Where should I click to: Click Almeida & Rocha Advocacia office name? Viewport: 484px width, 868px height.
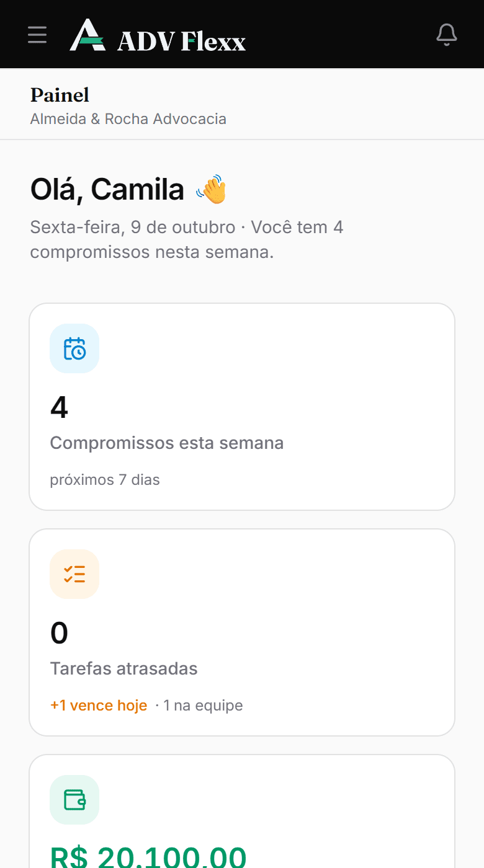tap(128, 118)
